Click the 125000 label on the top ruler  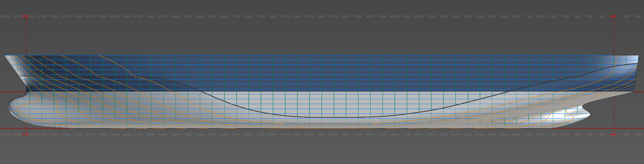point(5,16)
